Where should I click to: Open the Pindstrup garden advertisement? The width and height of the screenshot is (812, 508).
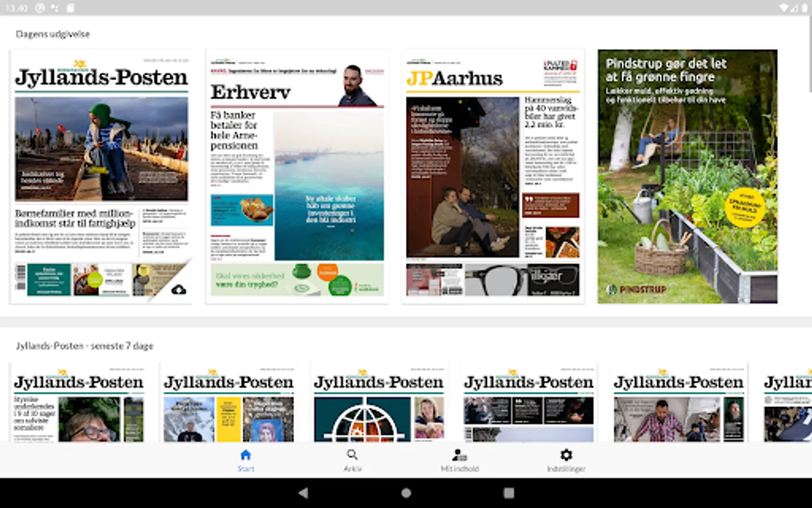[687, 177]
